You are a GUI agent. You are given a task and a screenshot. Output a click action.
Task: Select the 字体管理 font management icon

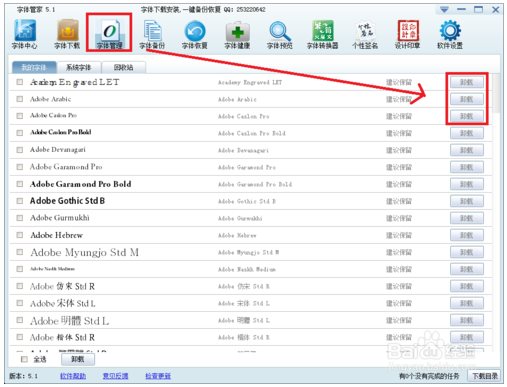[109, 34]
